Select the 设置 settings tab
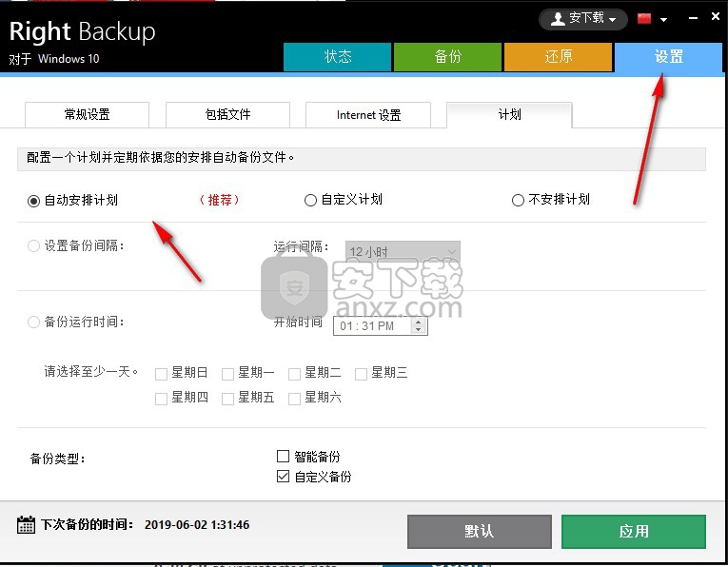 pos(669,57)
